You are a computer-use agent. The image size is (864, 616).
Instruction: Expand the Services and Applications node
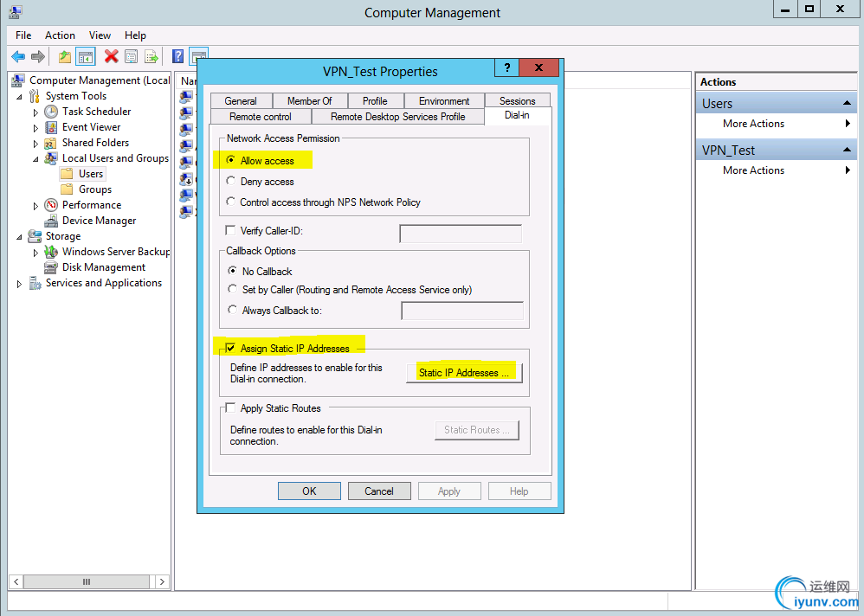coord(19,284)
